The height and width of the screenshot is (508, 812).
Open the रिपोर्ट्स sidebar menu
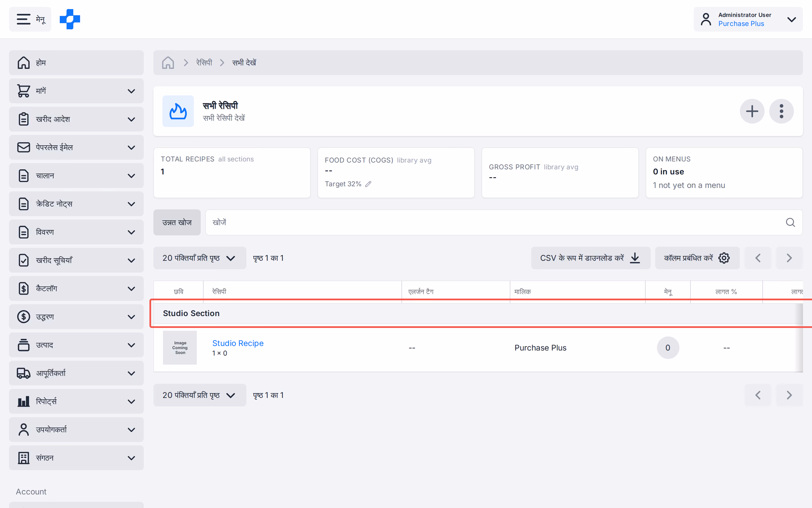(76, 402)
